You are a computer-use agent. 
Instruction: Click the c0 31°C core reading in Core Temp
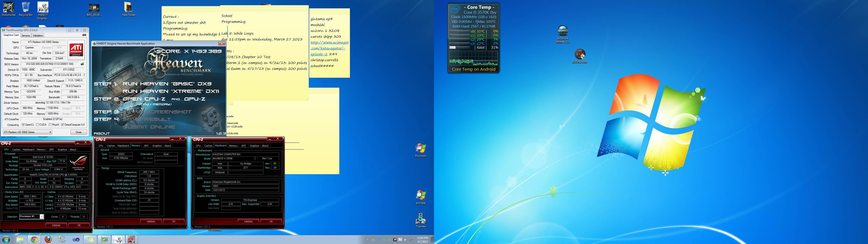pyautogui.click(x=479, y=31)
